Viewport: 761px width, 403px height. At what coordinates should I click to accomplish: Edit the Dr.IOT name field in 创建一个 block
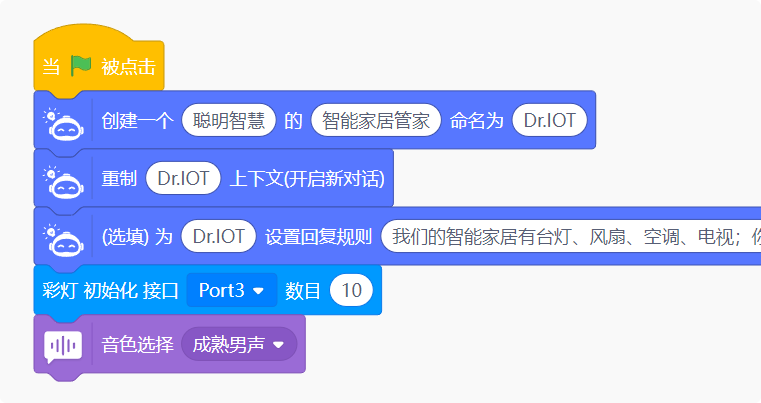pos(549,120)
